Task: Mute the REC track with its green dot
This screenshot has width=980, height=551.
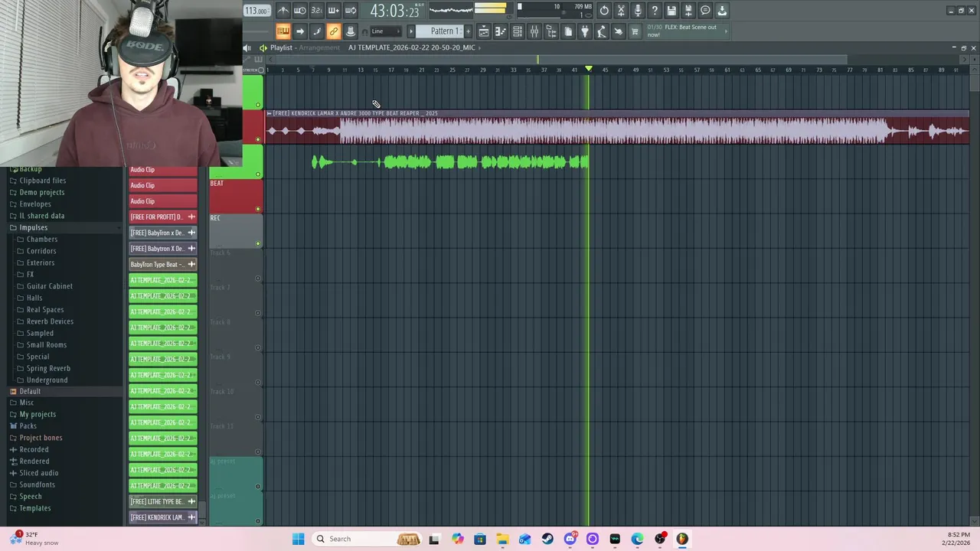Action: click(258, 243)
